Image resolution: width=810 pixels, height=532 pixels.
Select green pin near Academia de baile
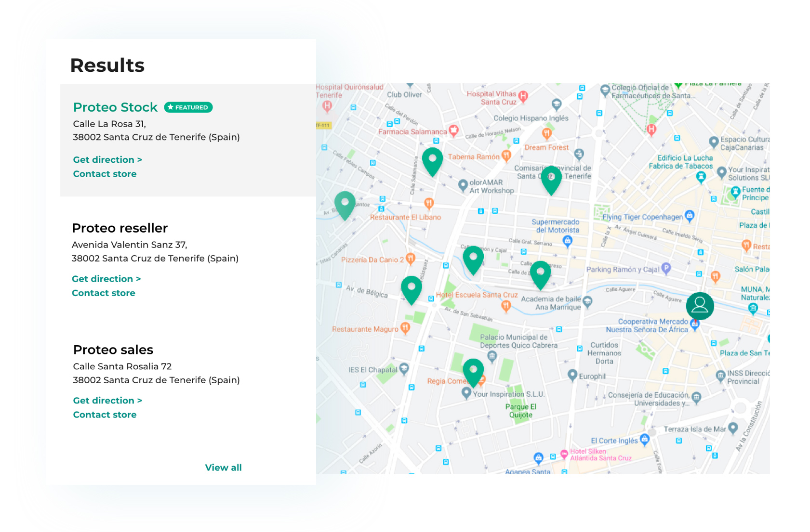click(540, 275)
